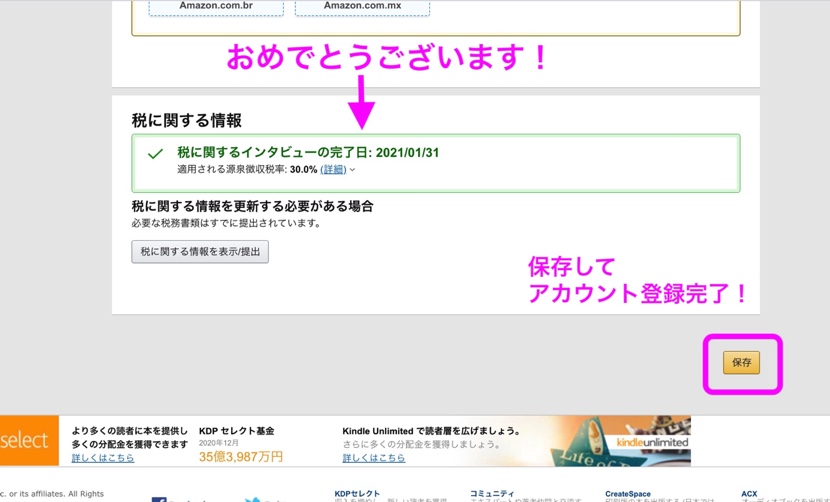
Task: Go to CreateSpace in the footer
Action: pyautogui.click(x=627, y=494)
